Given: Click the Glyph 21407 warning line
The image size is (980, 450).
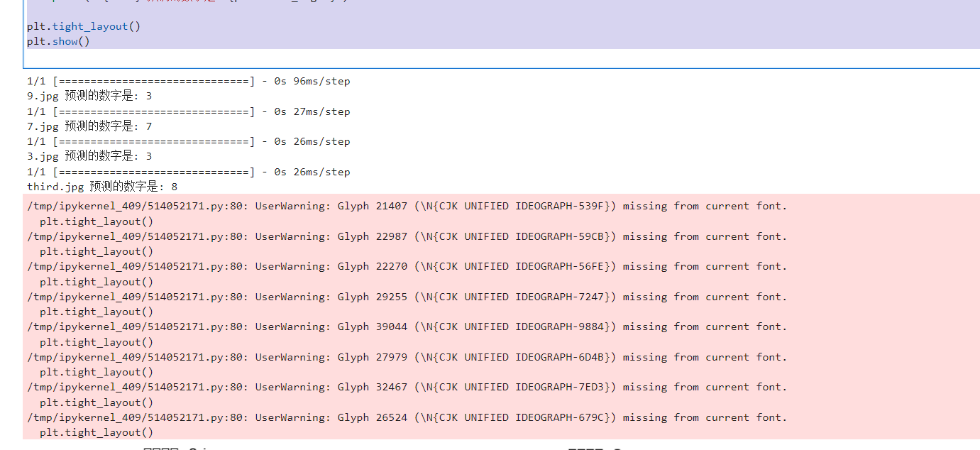Looking at the screenshot, I should [407, 206].
